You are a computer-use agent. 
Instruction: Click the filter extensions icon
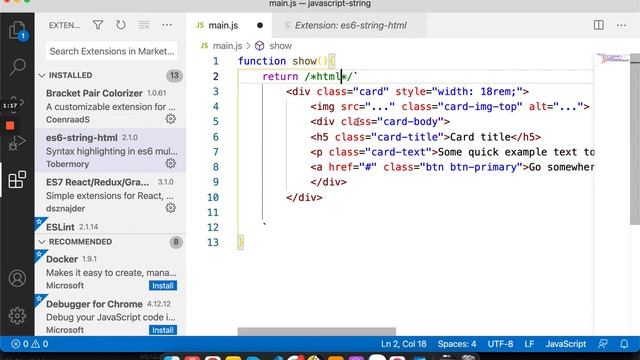tap(98, 25)
